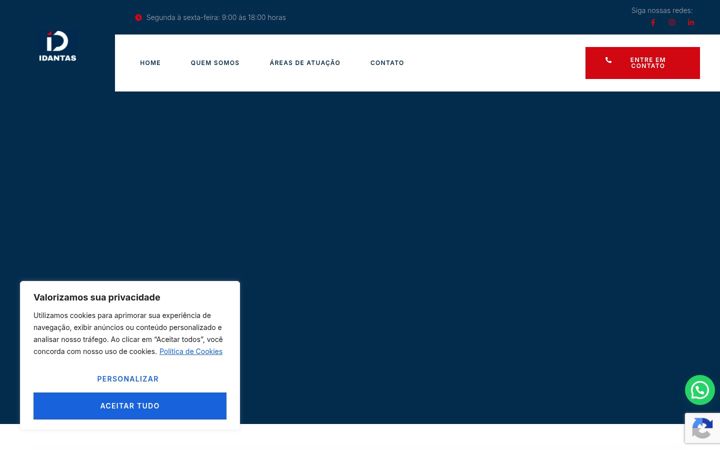Click the IDantas logo

point(57,46)
